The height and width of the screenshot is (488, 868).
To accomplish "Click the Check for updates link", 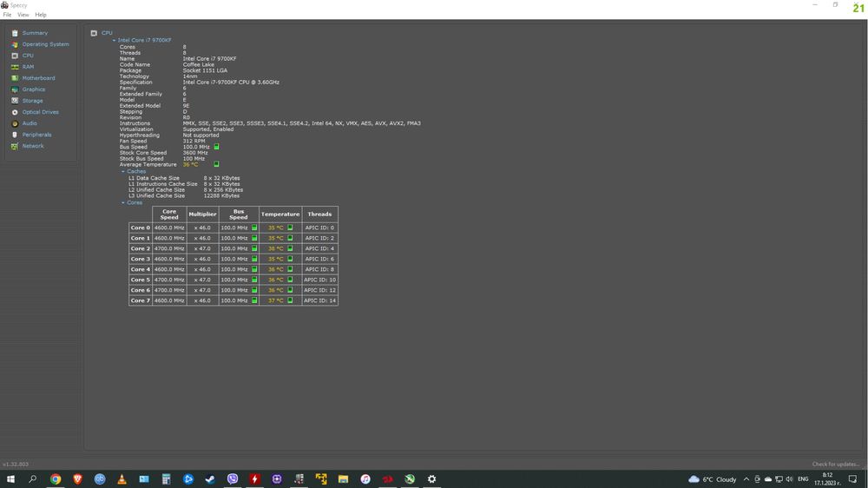I will coord(835,465).
